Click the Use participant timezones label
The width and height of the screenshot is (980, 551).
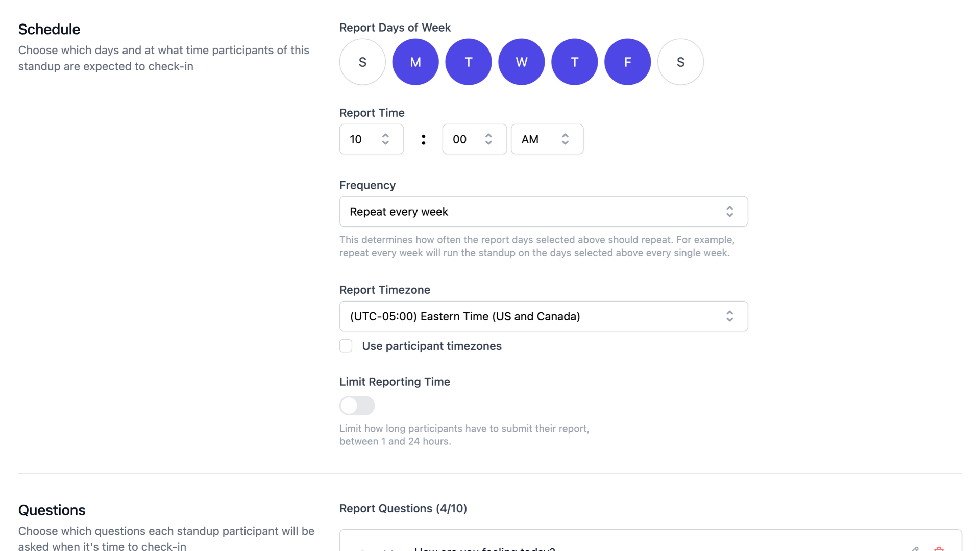coord(432,346)
